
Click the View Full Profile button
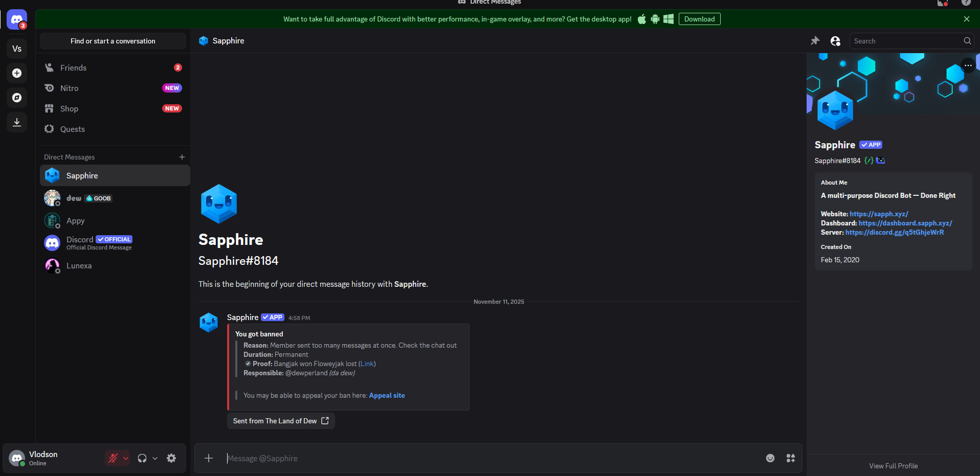click(x=893, y=466)
